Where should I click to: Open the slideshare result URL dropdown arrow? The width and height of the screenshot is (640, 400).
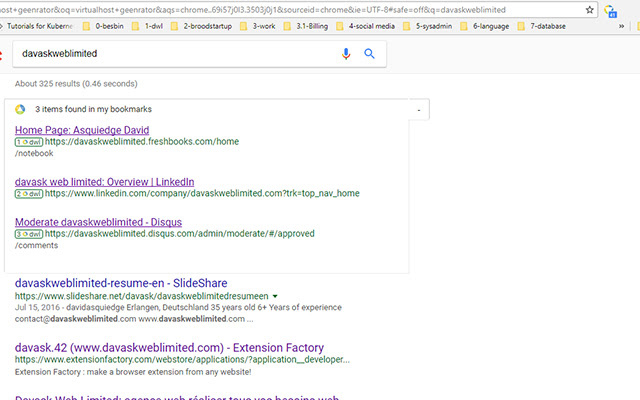[x=275, y=296]
